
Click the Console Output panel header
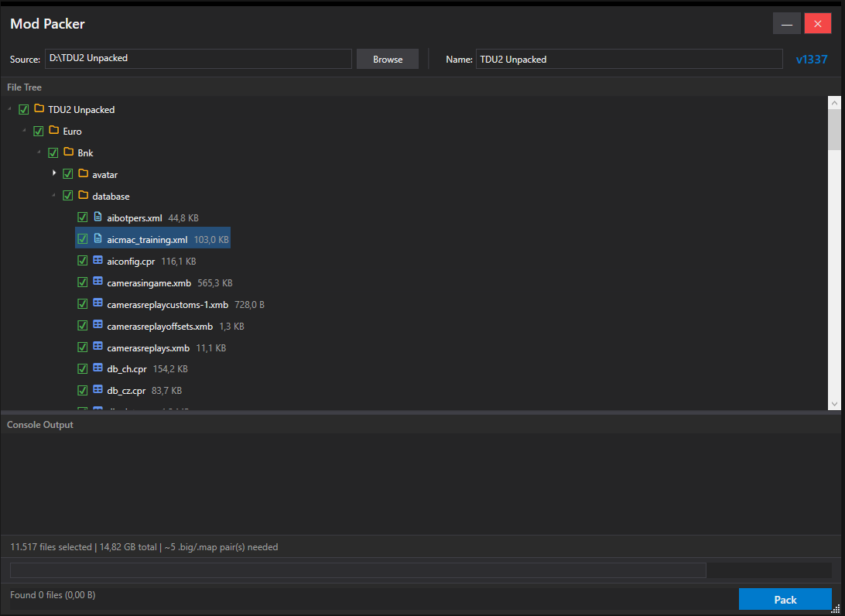(x=40, y=424)
